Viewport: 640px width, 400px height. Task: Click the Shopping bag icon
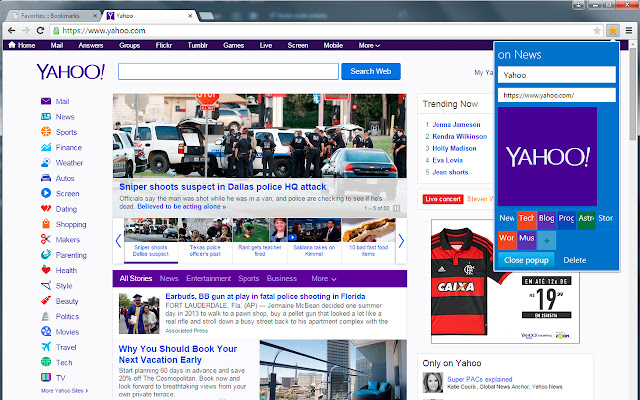tap(46, 224)
